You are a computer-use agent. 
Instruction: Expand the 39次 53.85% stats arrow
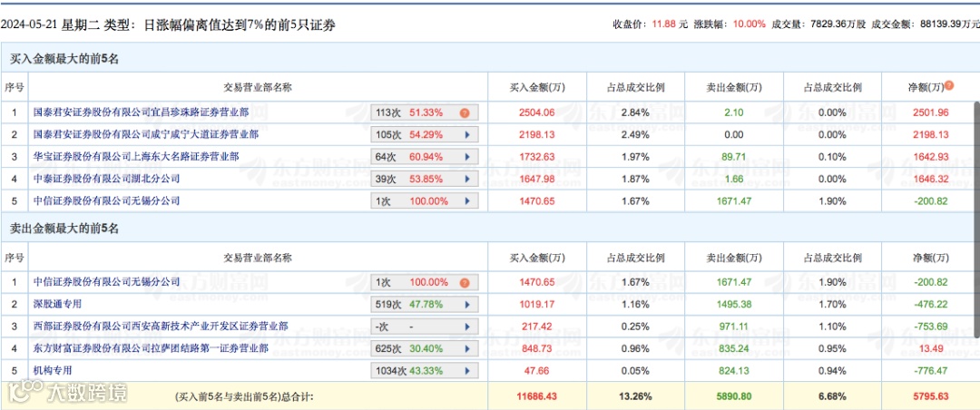click(x=466, y=179)
